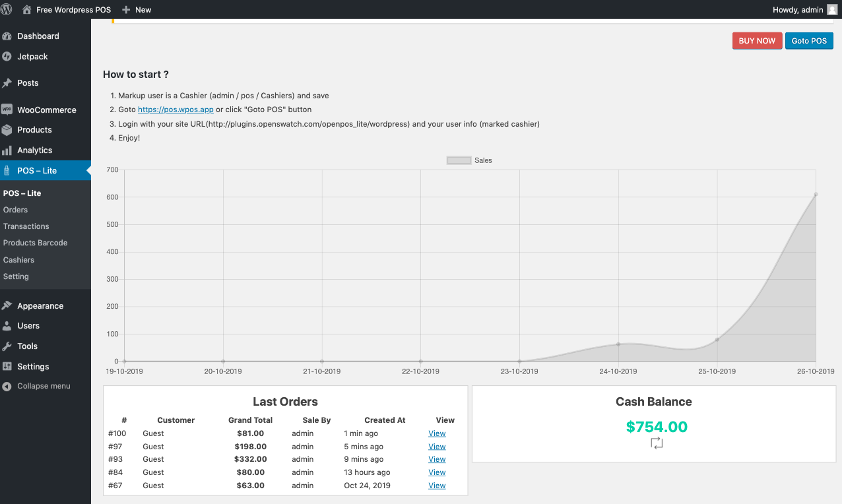Toggle the Sales legend in chart

click(459, 160)
